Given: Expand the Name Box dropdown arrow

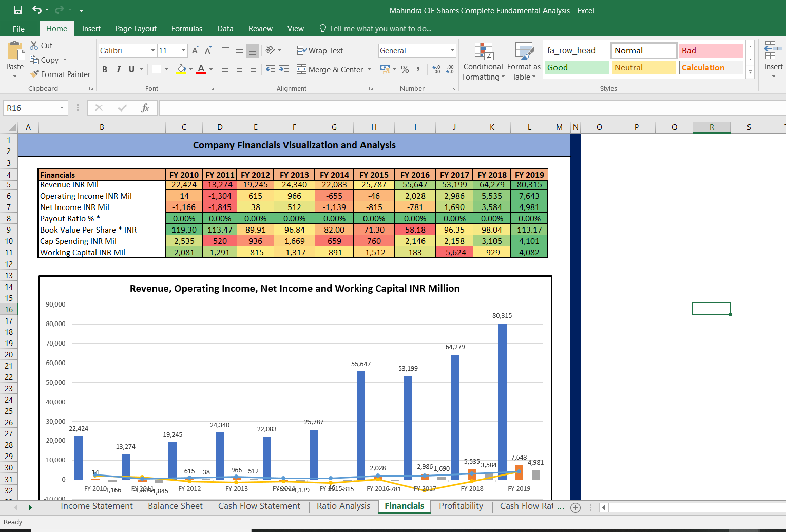Looking at the screenshot, I should [x=62, y=108].
